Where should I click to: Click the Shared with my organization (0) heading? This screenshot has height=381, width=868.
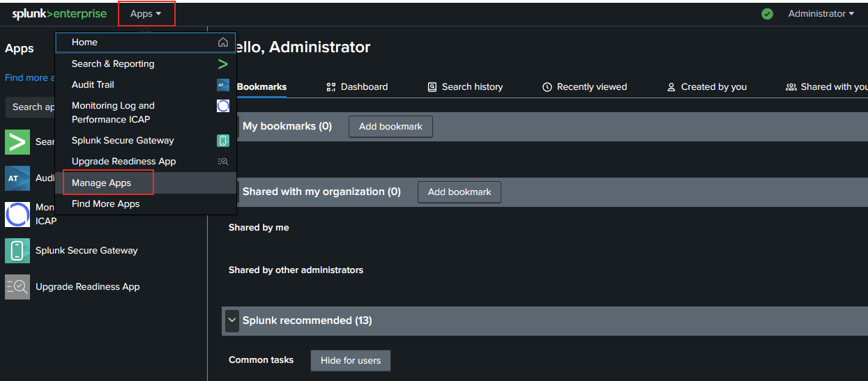321,192
